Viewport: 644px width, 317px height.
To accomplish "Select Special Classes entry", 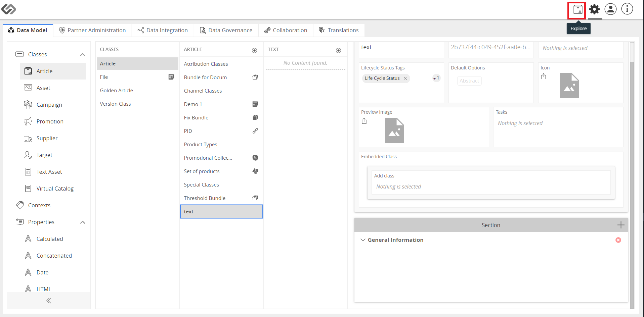I will pos(221,184).
